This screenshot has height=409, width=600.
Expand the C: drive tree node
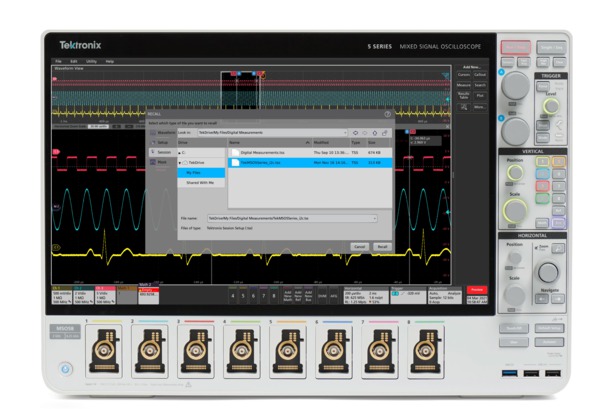click(x=181, y=151)
